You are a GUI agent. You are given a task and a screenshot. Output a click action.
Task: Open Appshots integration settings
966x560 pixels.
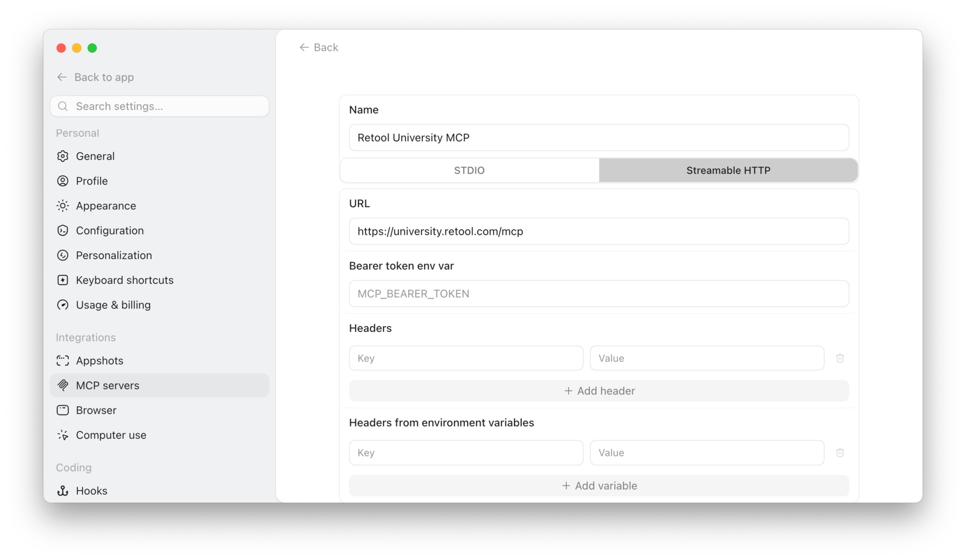pyautogui.click(x=159, y=360)
